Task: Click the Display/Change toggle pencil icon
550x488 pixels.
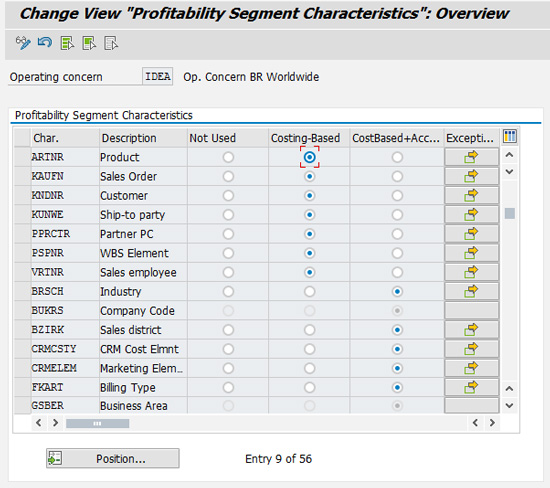Action: click(23, 43)
